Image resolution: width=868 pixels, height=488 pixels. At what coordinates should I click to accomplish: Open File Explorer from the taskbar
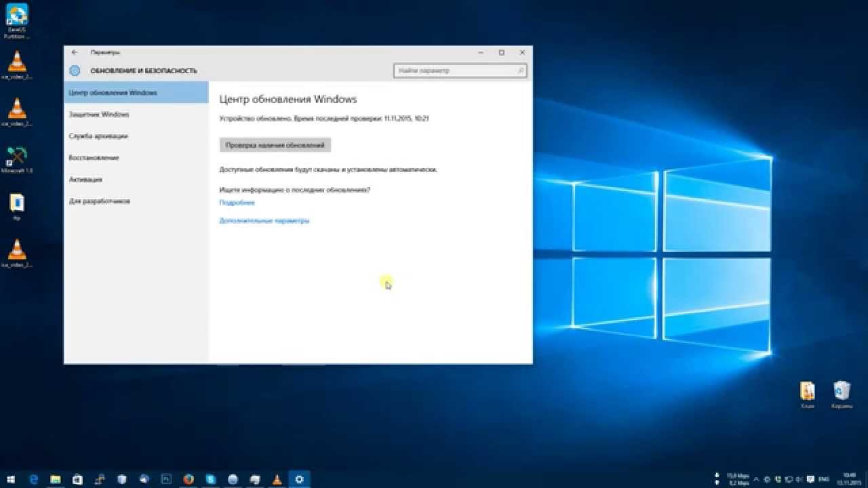coord(56,479)
